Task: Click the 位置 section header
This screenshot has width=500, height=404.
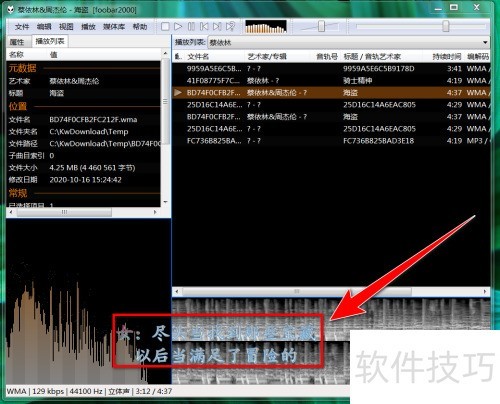Action: pyautogui.click(x=18, y=107)
